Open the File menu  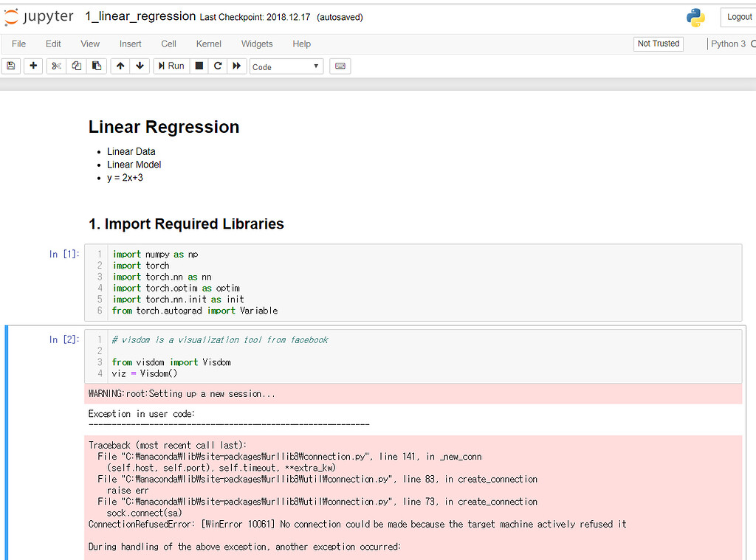pos(18,44)
